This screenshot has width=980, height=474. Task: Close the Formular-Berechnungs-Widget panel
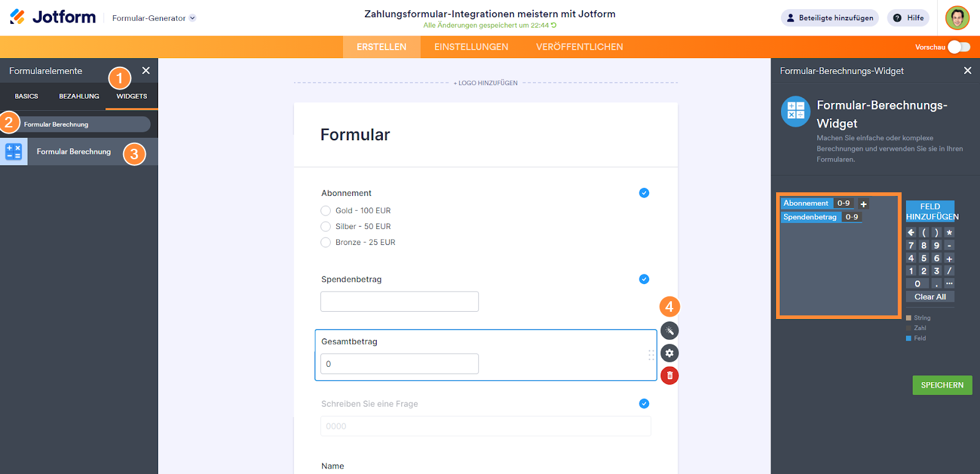pyautogui.click(x=968, y=70)
